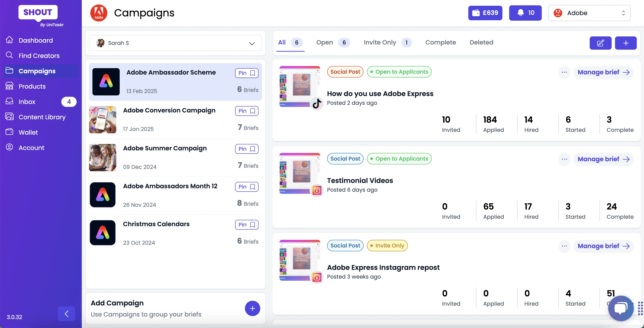Screen dimensions: 644x328
Task: Click the wallet balance £639 button
Action: tap(485, 13)
